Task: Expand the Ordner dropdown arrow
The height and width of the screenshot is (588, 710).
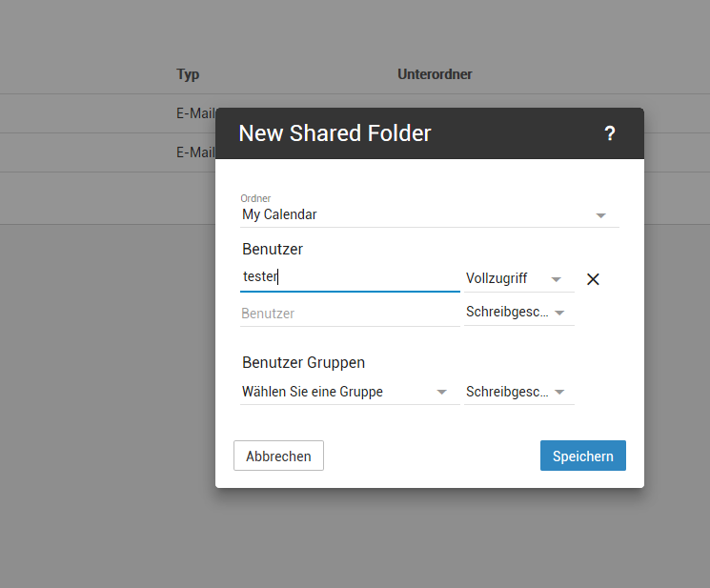Action: coord(600,215)
